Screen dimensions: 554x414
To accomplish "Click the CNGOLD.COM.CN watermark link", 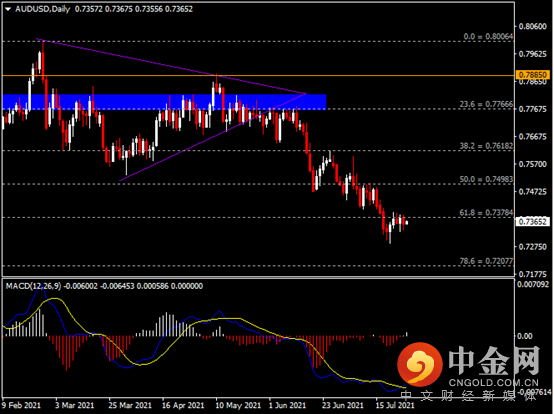I will click(494, 383).
